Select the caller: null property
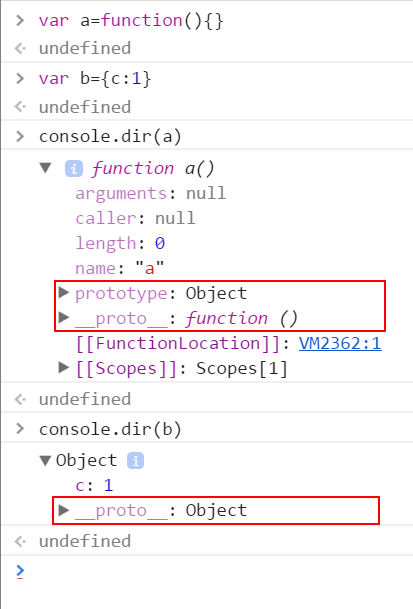 135,218
